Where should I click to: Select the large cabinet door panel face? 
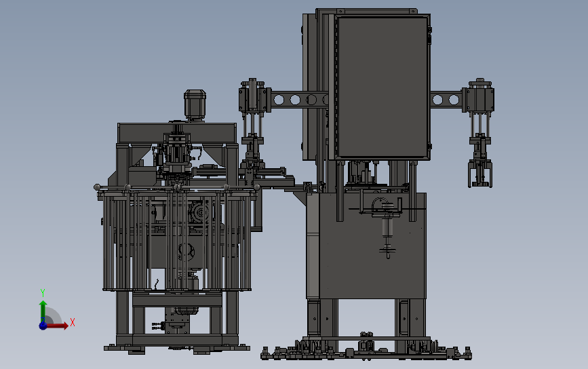tap(382, 87)
